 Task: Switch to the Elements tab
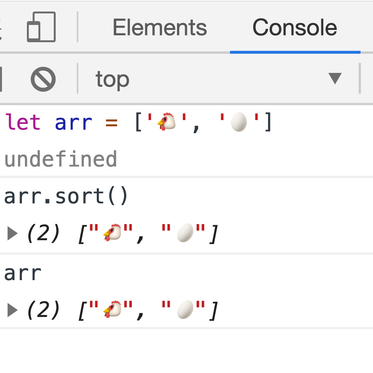(x=160, y=27)
